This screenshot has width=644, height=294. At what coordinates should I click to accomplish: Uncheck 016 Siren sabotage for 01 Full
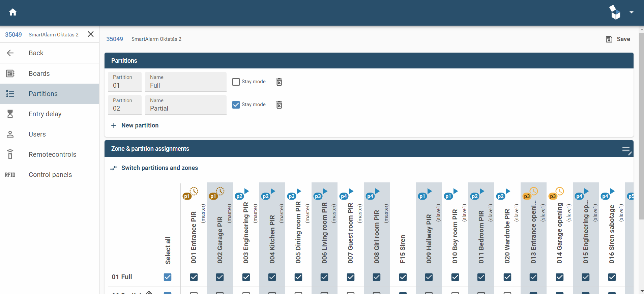(x=612, y=277)
